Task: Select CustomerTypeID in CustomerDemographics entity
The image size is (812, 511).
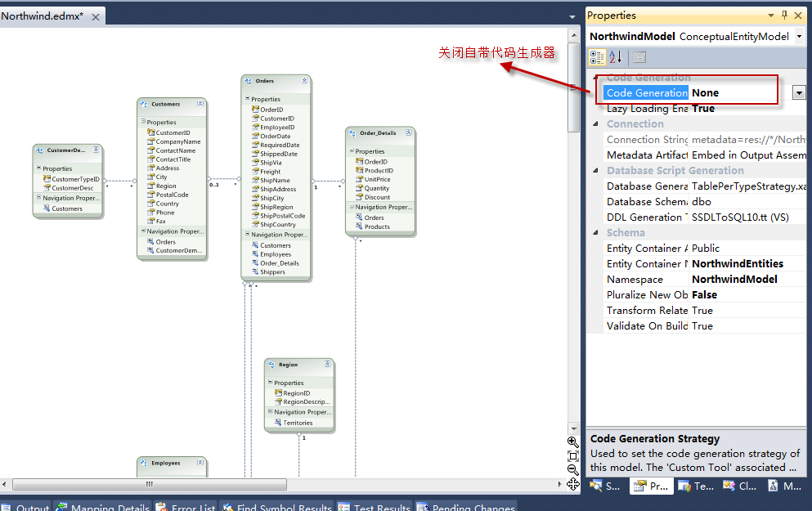Action: tap(75, 179)
